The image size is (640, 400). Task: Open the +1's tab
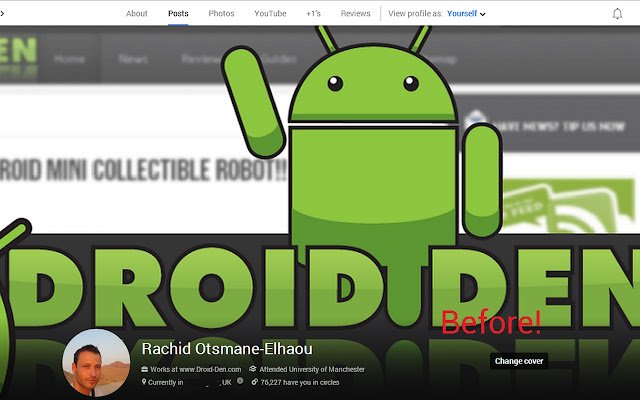(x=313, y=13)
